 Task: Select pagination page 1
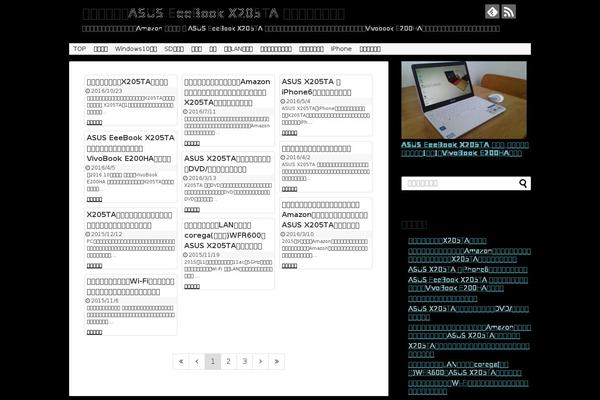pos(213,361)
